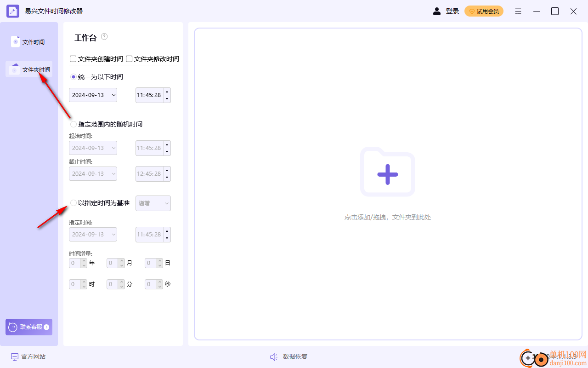The height and width of the screenshot is (368, 588).
Task: Click the 登录 login link
Action: pos(452,11)
